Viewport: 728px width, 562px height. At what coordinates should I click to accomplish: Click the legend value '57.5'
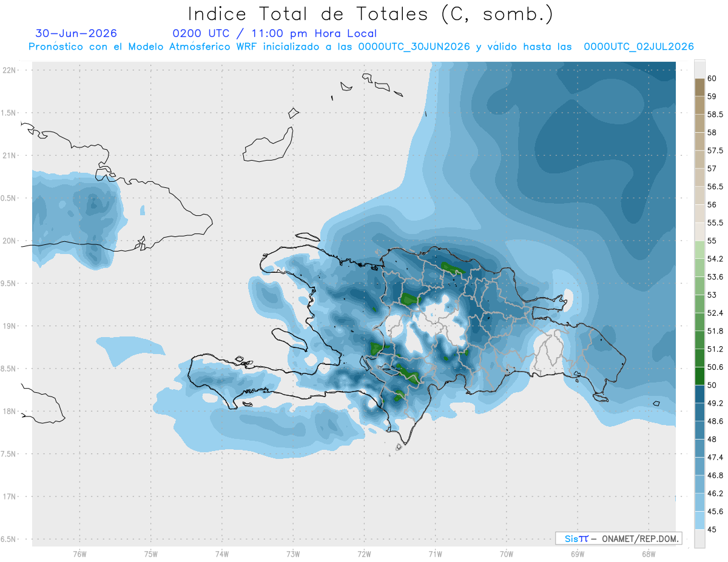click(715, 150)
